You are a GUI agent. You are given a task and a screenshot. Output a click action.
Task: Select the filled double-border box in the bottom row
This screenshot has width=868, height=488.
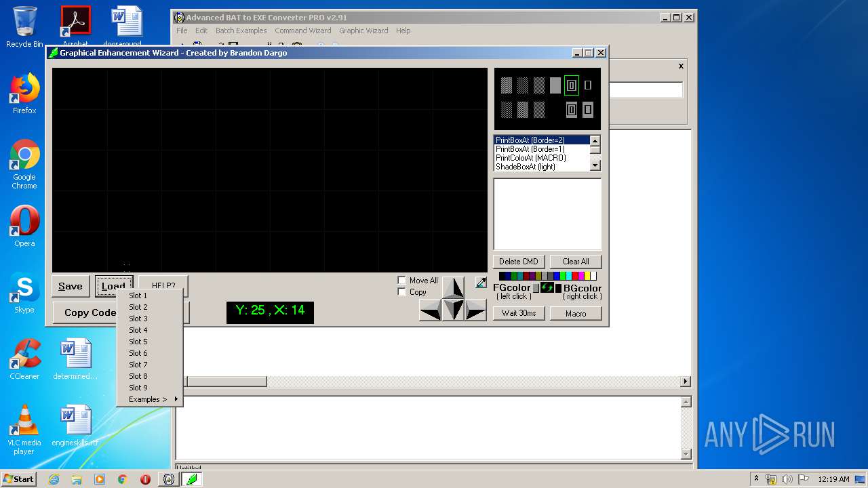pyautogui.click(x=572, y=110)
